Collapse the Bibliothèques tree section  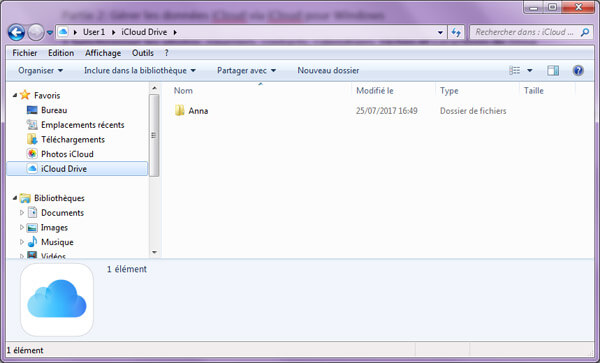pos(15,198)
